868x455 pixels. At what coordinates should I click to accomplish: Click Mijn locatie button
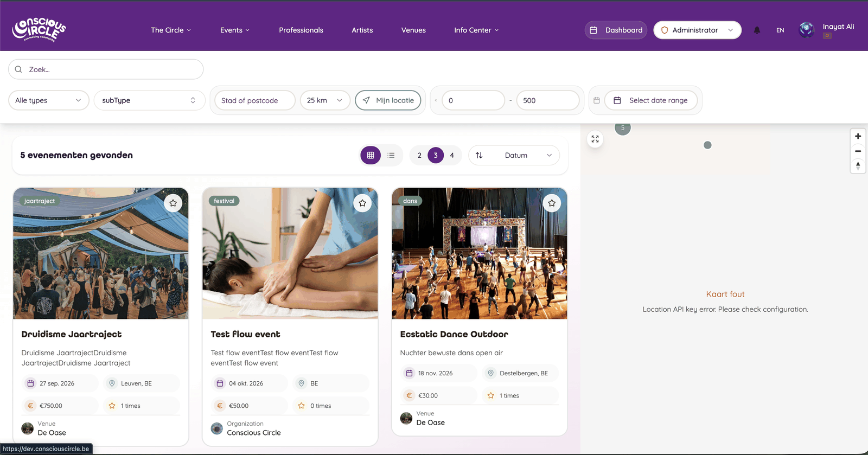point(388,100)
